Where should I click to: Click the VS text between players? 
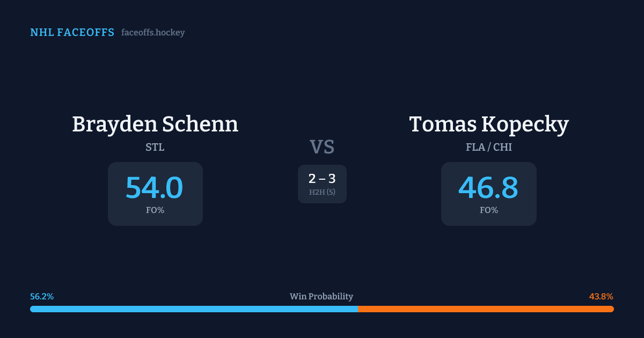pos(322,147)
